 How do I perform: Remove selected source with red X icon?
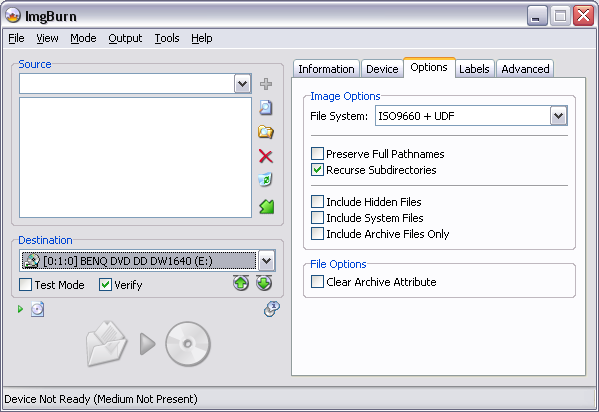[x=266, y=156]
